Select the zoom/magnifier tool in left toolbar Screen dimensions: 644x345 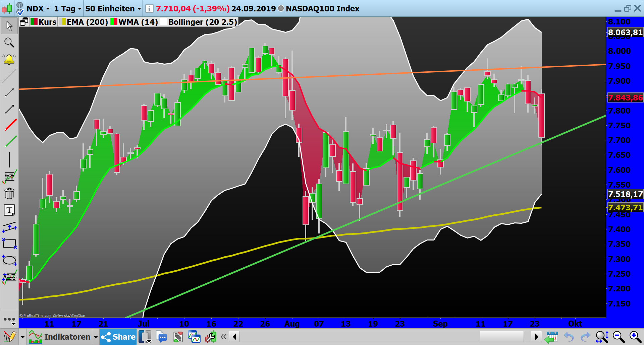click(9, 43)
